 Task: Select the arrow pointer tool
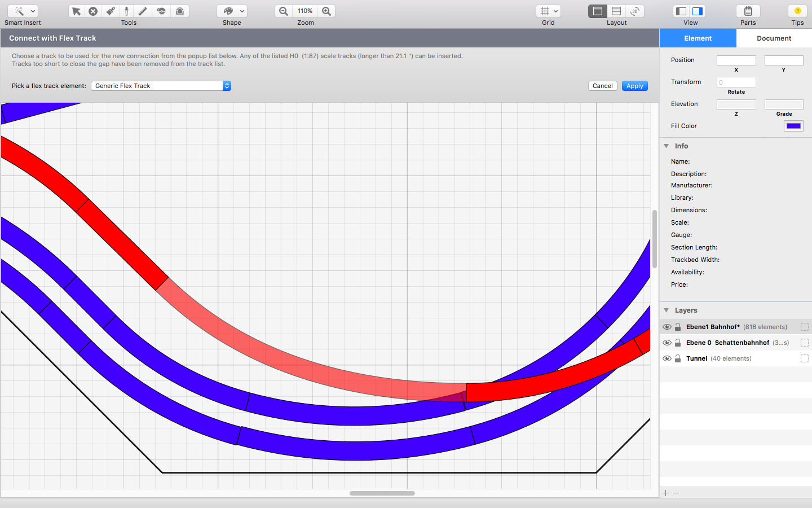point(77,11)
